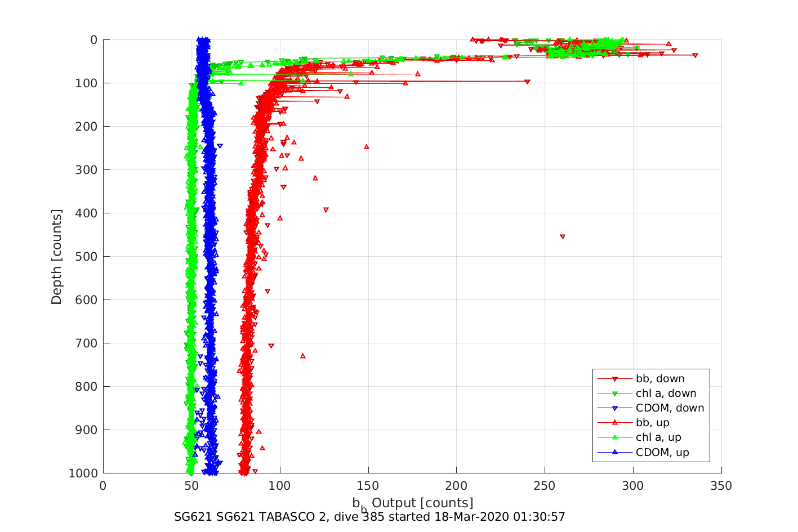
Task: Click the x-axis tick label 250
Action: tap(545, 486)
